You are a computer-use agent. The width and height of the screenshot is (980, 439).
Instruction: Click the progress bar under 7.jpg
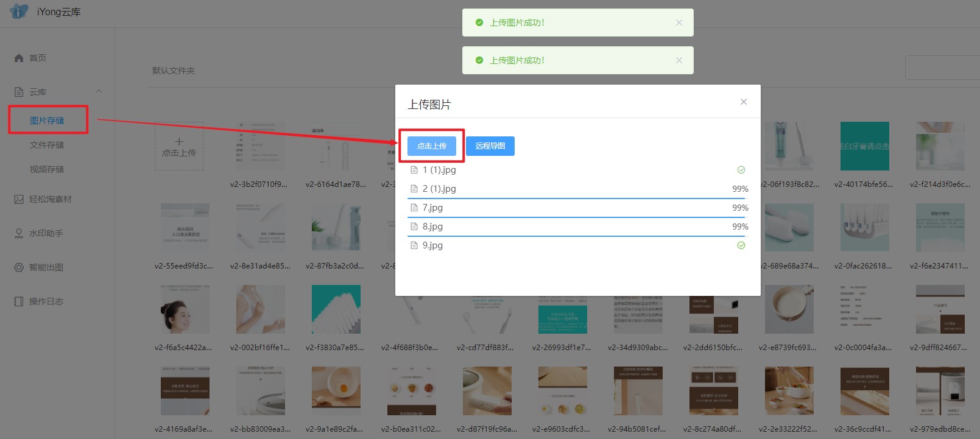578,217
